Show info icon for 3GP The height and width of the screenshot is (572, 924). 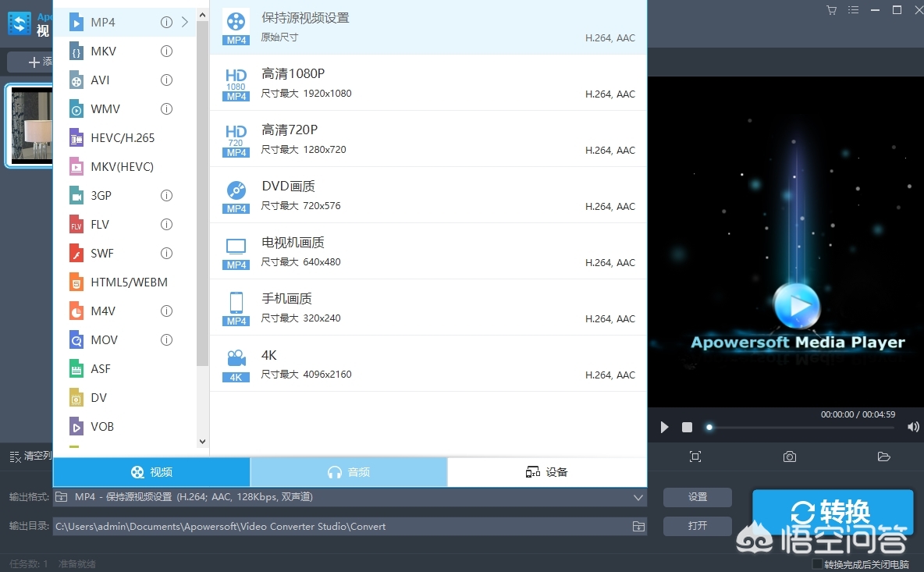[167, 196]
